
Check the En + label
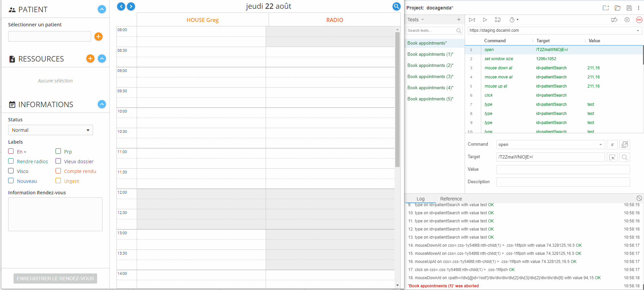click(x=11, y=151)
